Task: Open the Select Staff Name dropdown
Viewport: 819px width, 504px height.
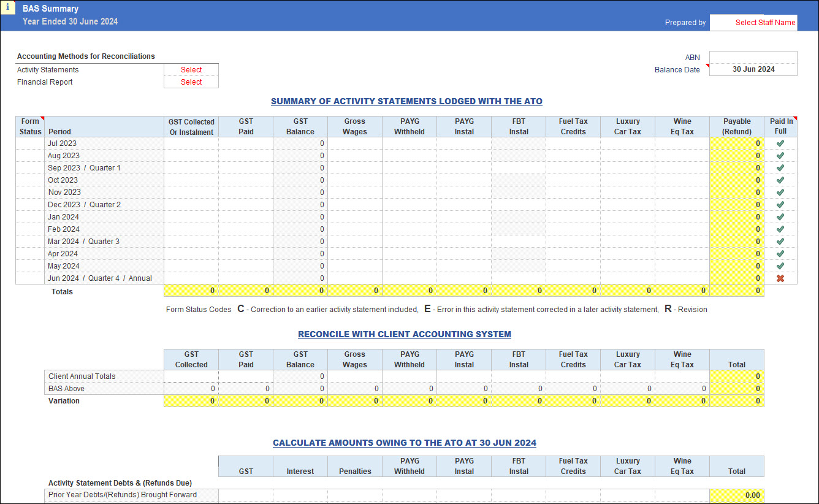Action: [x=753, y=22]
